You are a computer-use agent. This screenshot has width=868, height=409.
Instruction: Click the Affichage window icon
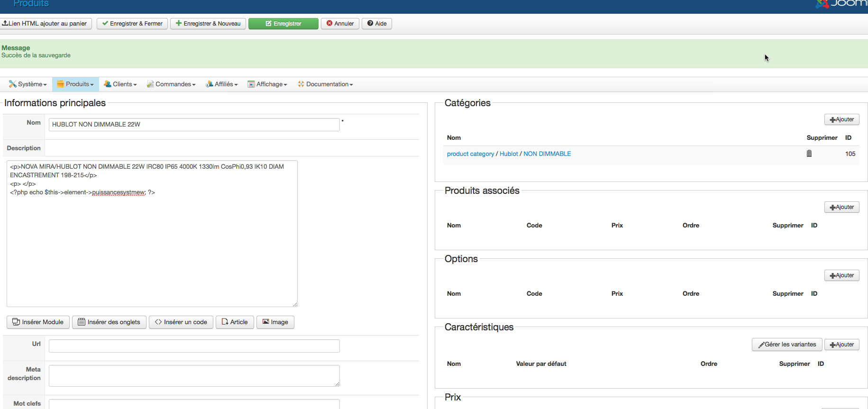point(251,84)
